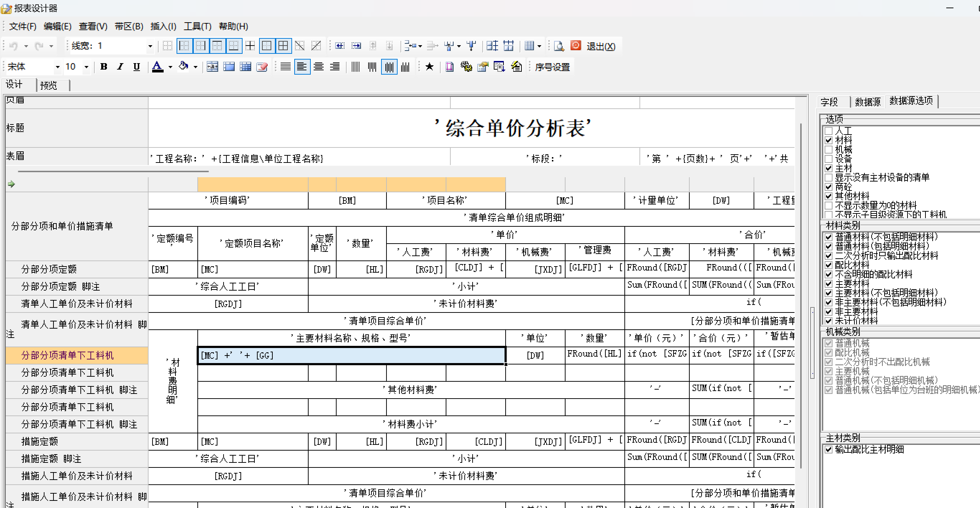Click the font color A swatch
This screenshot has width=980, height=508.
(158, 67)
